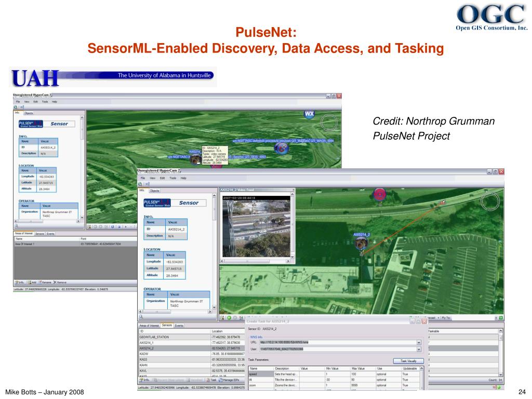Select KAVL row in sensor list
The width and height of the screenshot is (532, 399).
click(x=192, y=370)
